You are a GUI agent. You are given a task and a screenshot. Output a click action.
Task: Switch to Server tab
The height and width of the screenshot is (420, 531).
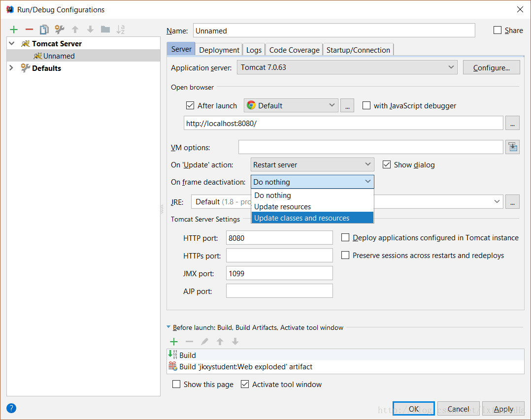[181, 49]
